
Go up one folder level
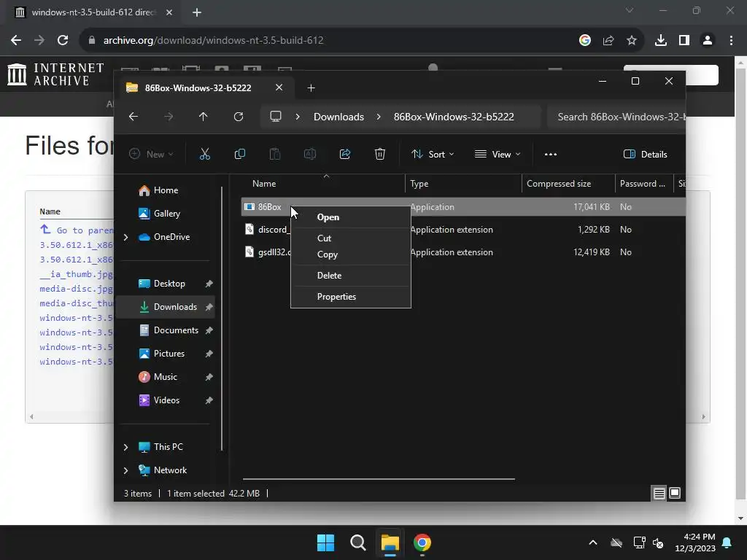pyautogui.click(x=204, y=117)
